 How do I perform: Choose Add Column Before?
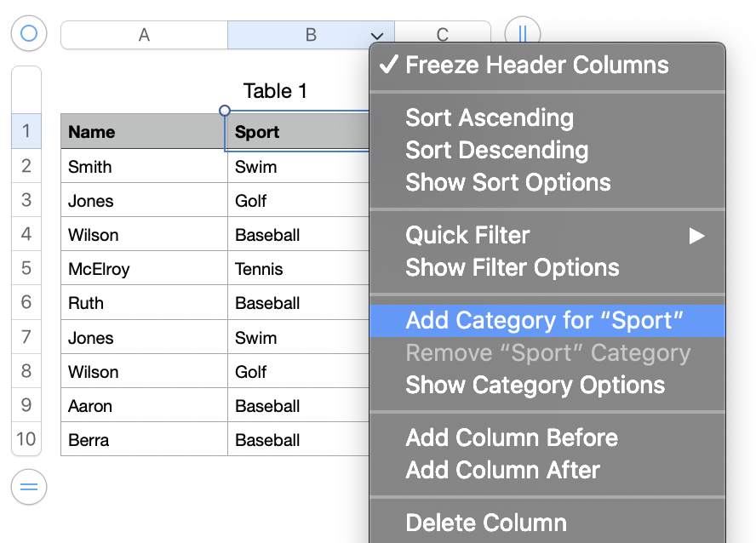(x=512, y=437)
